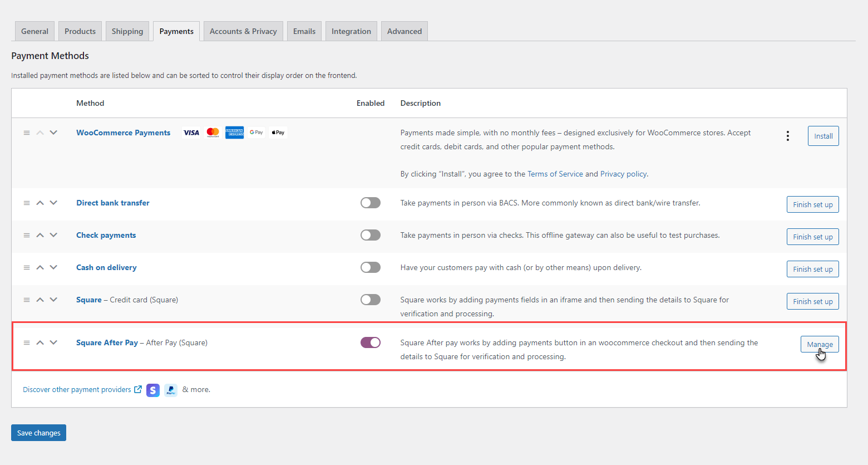Click the Stripe icon near Discover other providers
This screenshot has width=868, height=465.
tap(152, 390)
